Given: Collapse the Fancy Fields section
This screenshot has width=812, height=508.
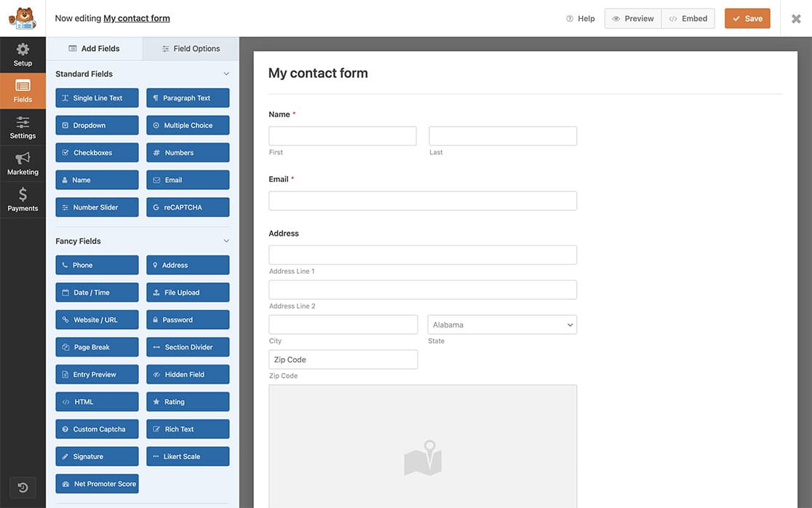Looking at the screenshot, I should pos(226,239).
